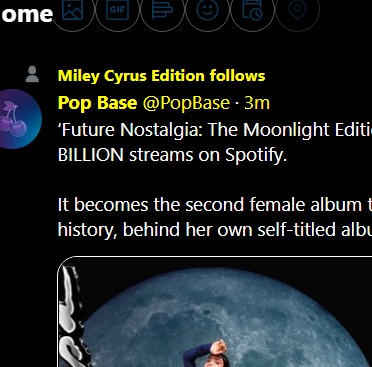This screenshot has width=372, height=367.
Task: Enlarge the moon album cover image
Action: point(215,311)
